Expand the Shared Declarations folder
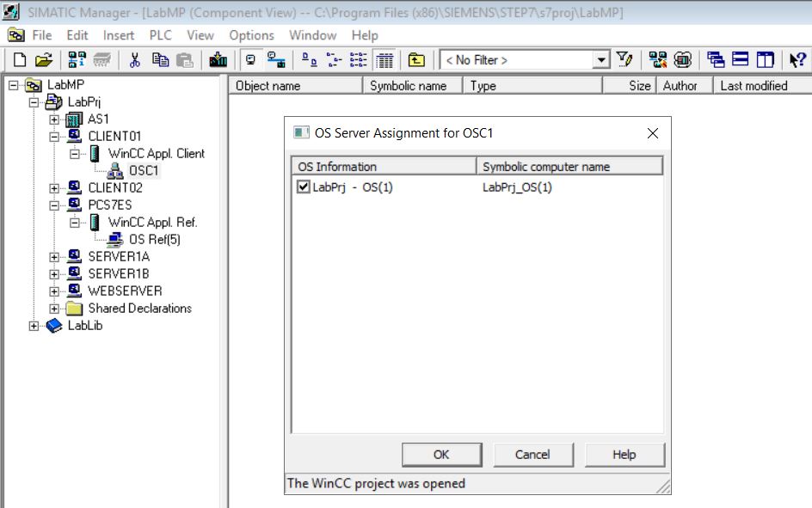 click(x=54, y=309)
